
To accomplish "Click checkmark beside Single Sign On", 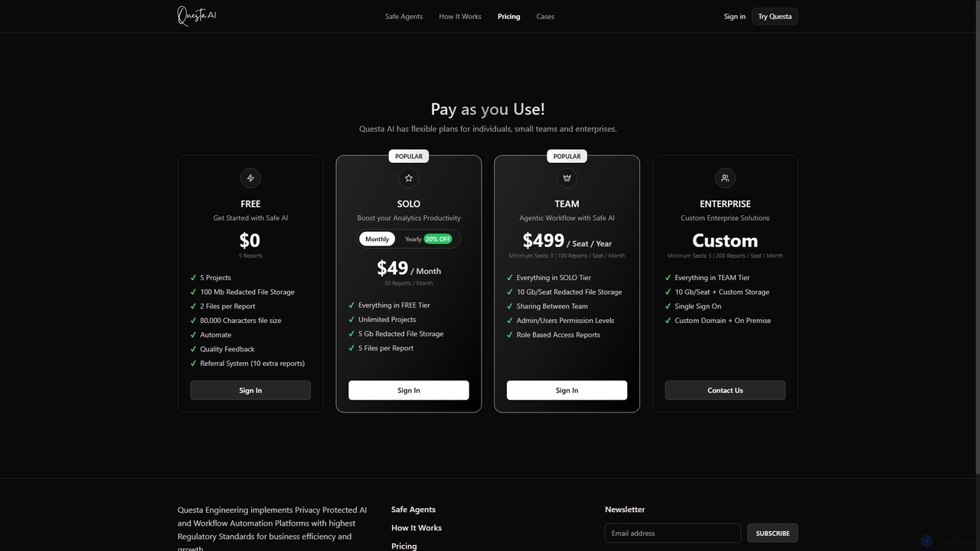I will (668, 306).
